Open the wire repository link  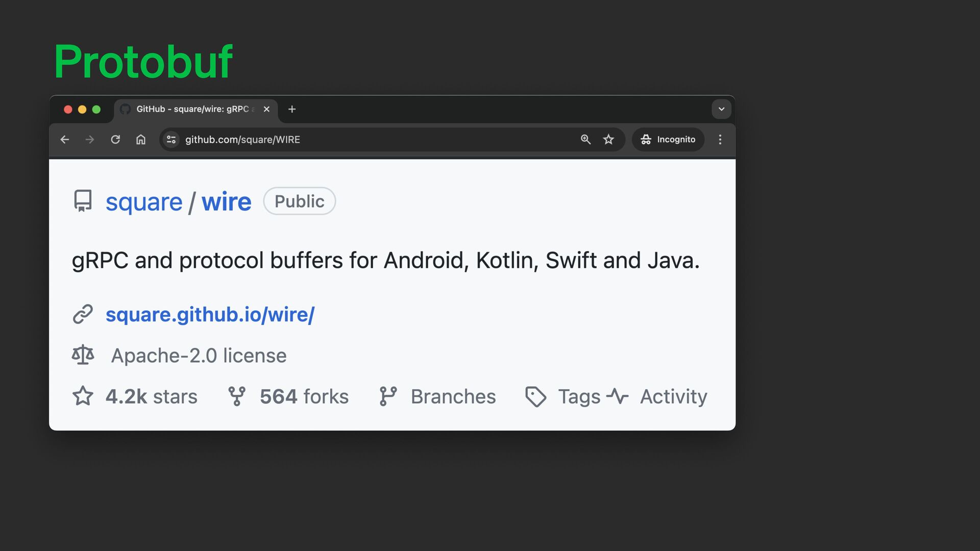[x=226, y=202]
